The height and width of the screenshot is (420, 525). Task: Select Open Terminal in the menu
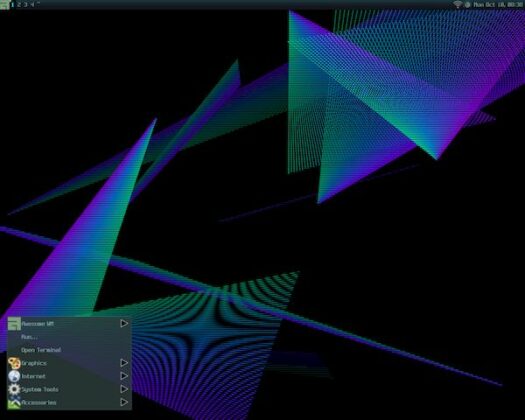coord(69,350)
